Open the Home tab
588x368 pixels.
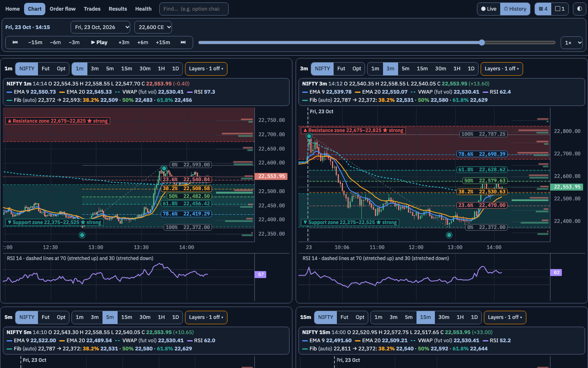12,9
